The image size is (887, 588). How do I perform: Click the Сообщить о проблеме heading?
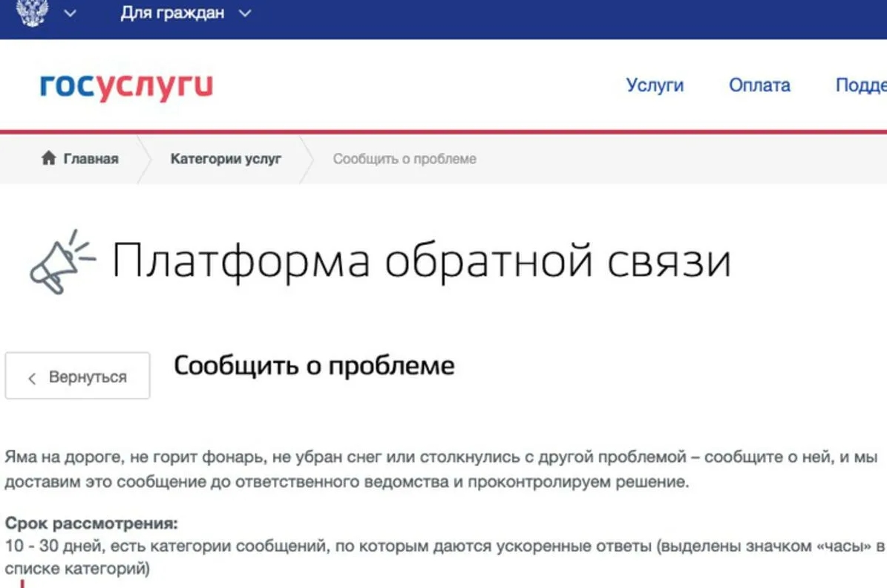click(x=315, y=365)
